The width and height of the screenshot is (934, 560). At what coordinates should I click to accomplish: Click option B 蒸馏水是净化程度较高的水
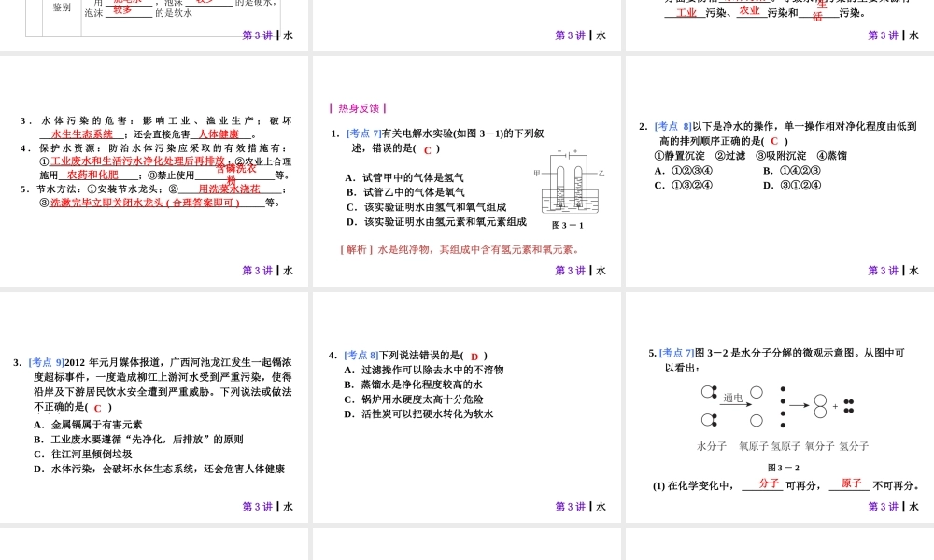(413, 385)
